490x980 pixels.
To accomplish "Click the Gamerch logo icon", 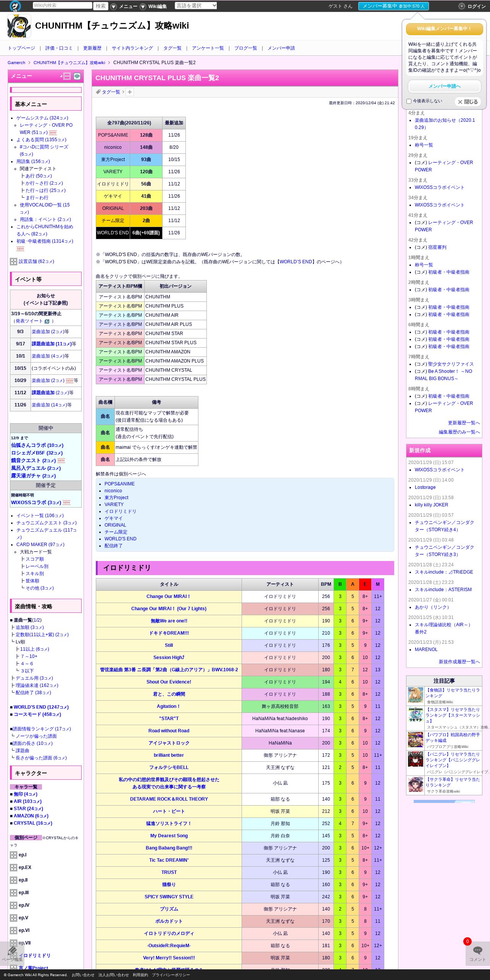I will click(15, 6).
